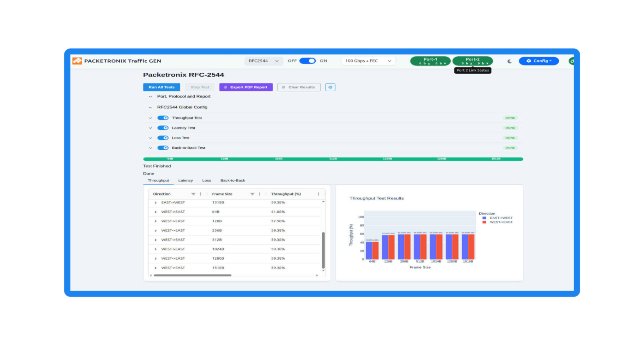
Task: Switch to the Throughput results tab
Action: (158, 180)
